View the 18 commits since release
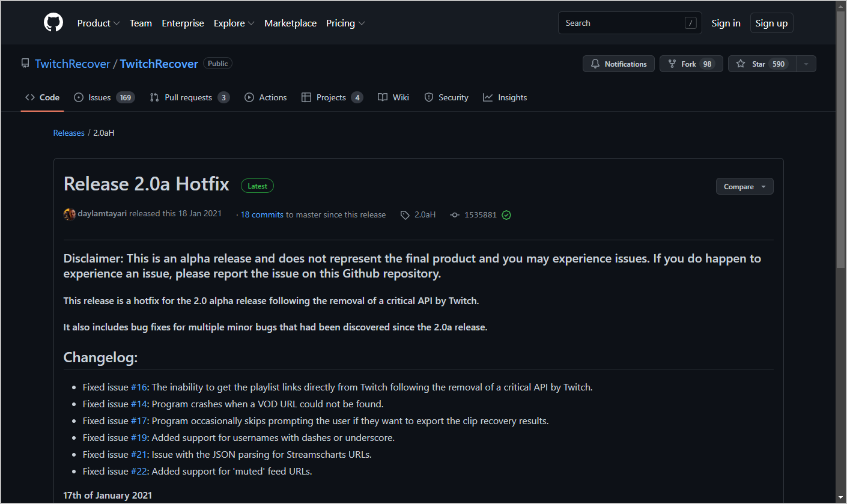847x504 pixels. pos(262,214)
